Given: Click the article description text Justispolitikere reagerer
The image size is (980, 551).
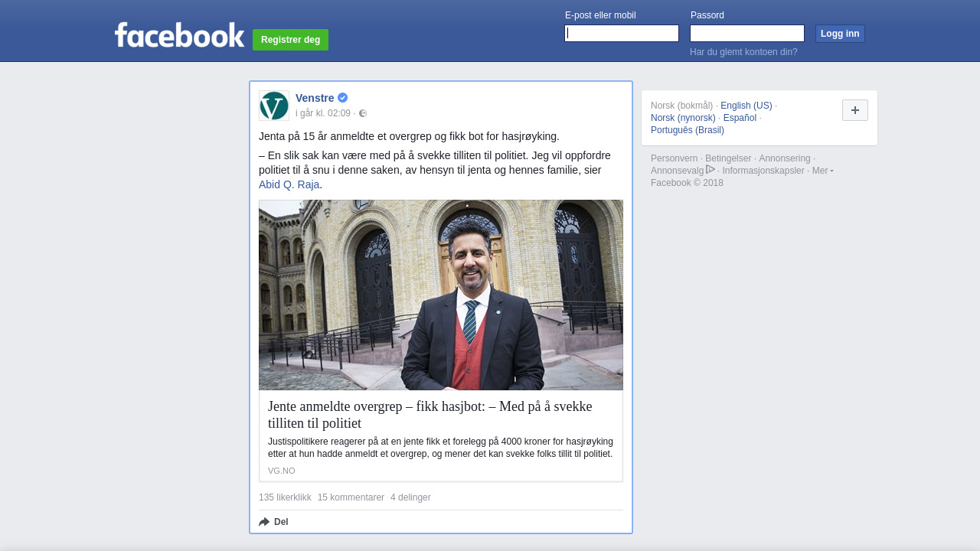Looking at the screenshot, I should [x=441, y=448].
